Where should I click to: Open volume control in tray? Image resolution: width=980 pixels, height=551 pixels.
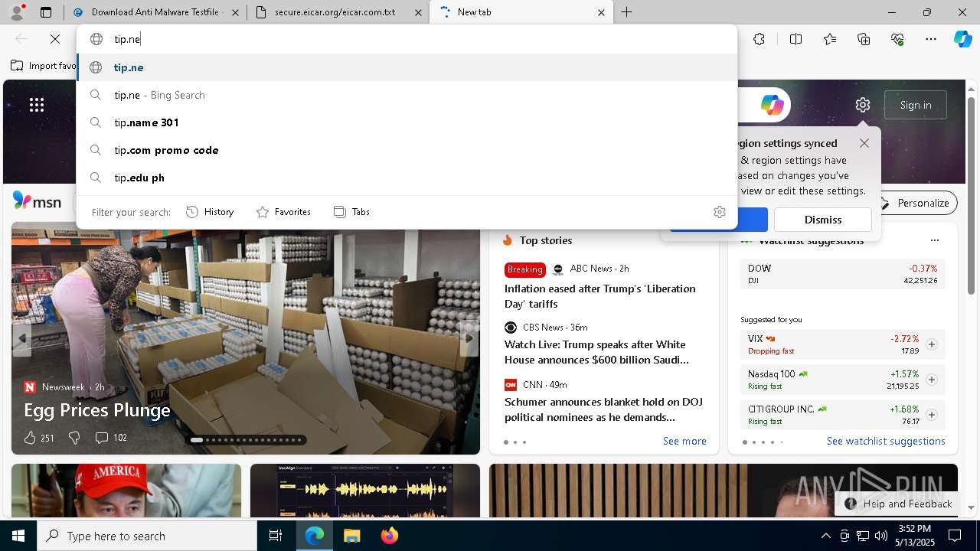881,536
